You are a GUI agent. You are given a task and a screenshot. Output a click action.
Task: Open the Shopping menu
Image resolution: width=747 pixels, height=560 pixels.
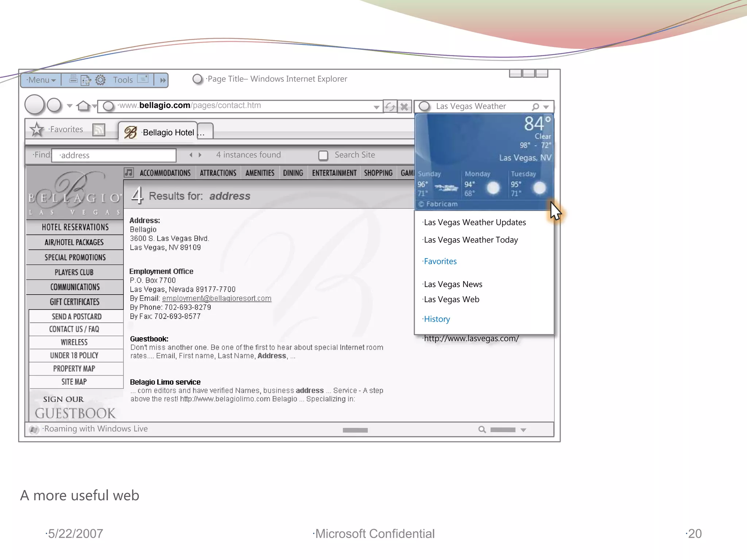click(378, 173)
